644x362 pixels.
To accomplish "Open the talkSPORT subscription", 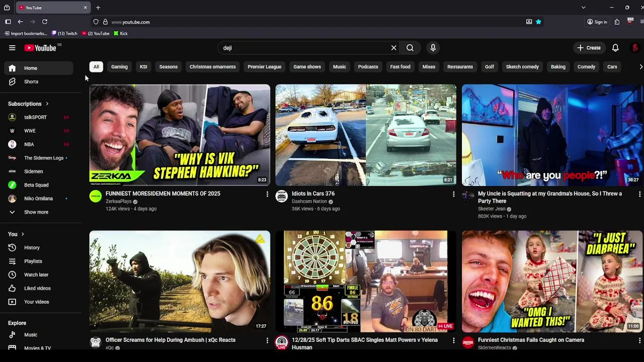I will click(x=39, y=117).
